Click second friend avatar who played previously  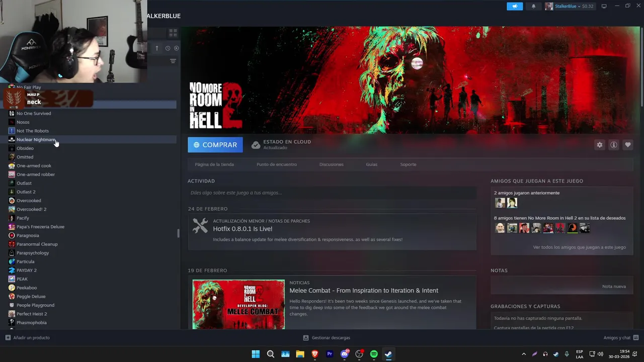coord(512,203)
